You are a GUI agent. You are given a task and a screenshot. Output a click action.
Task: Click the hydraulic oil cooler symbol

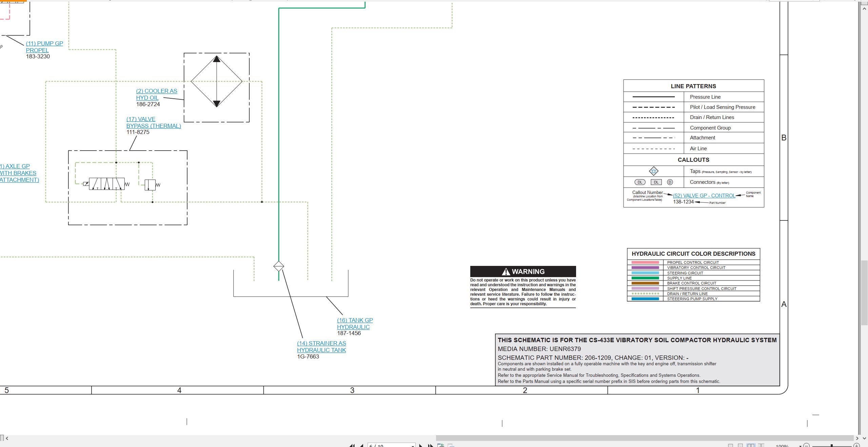pos(217,81)
